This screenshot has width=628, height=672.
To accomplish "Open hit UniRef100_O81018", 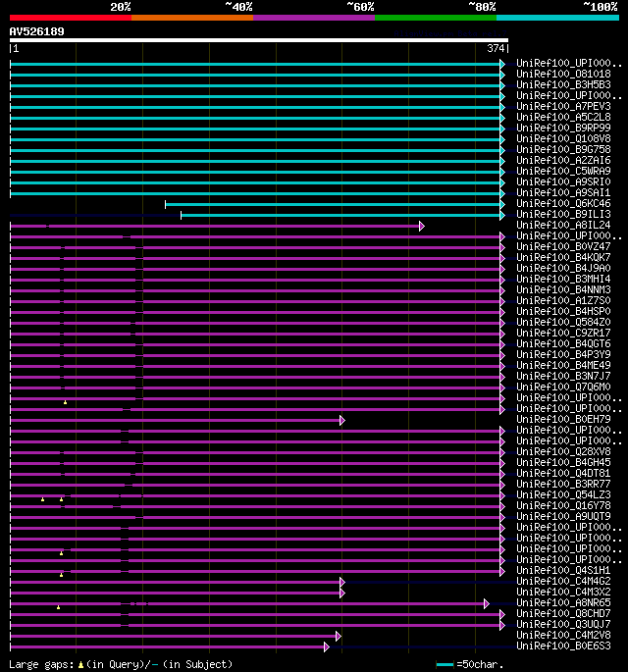I will coord(563,75).
